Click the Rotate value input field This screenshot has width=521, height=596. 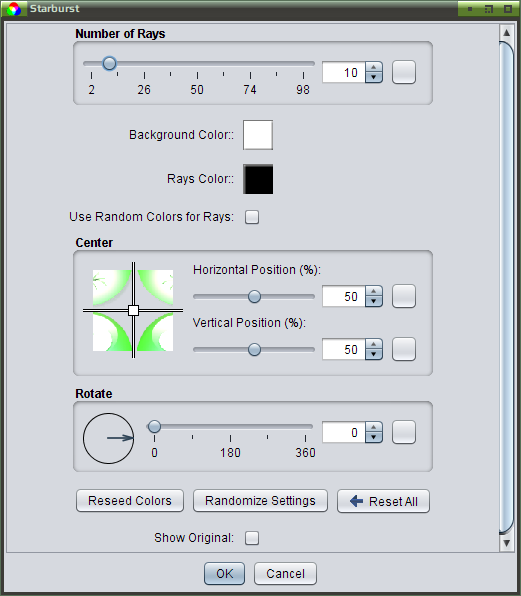(344, 432)
